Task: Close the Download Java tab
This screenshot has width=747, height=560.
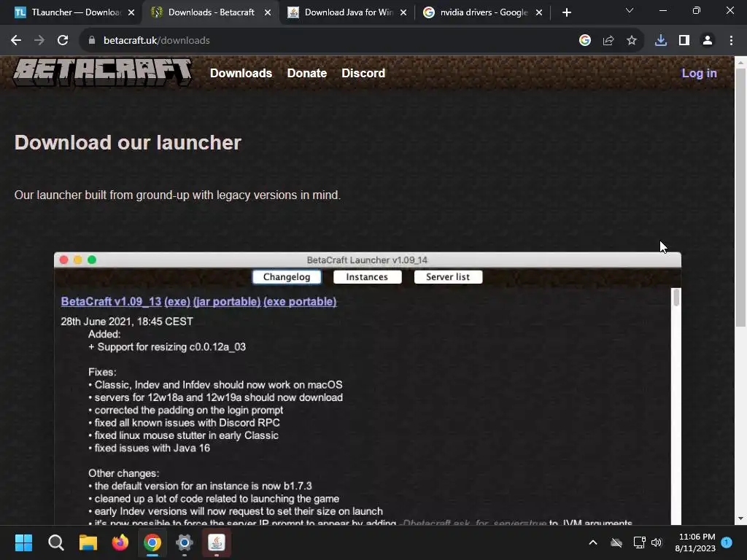Action: click(403, 12)
